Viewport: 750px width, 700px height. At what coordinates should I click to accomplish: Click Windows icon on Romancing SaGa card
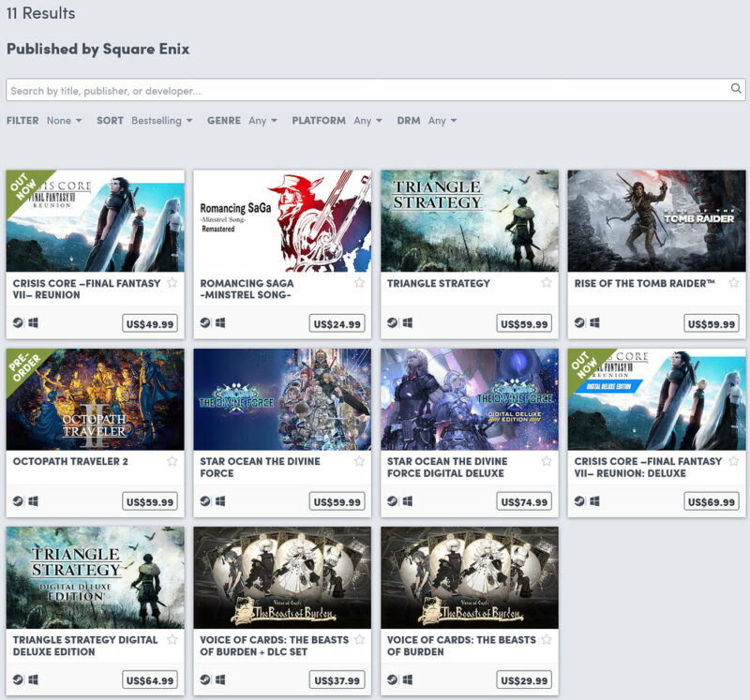[x=220, y=322]
